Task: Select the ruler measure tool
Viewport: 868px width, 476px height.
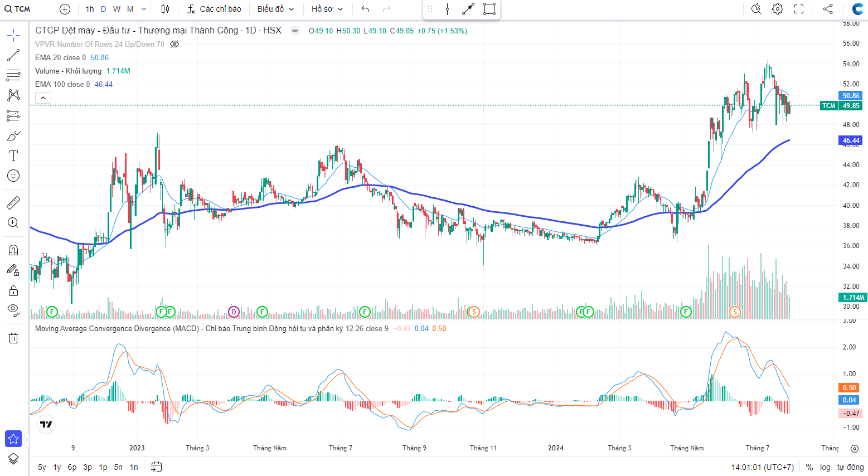Action: (x=13, y=203)
